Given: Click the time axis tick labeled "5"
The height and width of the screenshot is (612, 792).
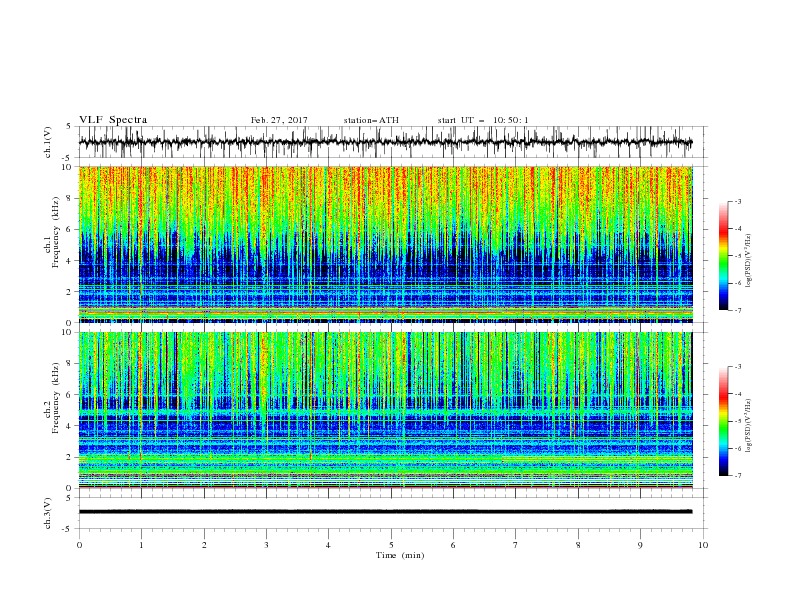Looking at the screenshot, I should 391,545.
